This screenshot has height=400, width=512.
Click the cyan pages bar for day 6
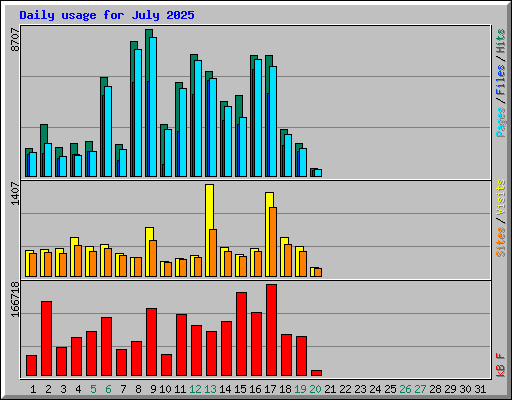coord(108,131)
